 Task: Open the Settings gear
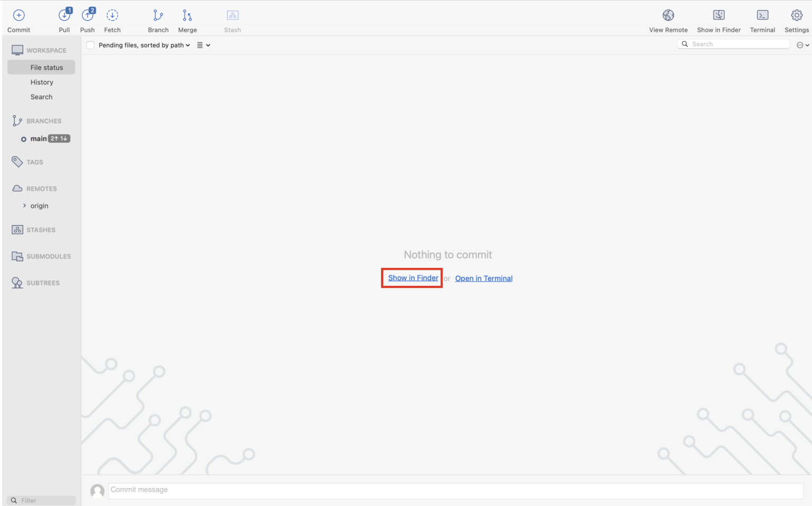tap(797, 16)
